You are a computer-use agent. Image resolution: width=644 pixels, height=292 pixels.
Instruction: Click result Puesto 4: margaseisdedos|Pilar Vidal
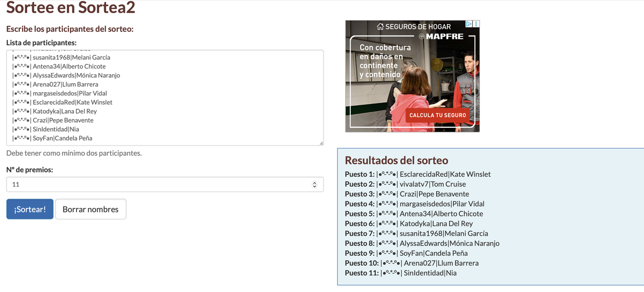415,204
